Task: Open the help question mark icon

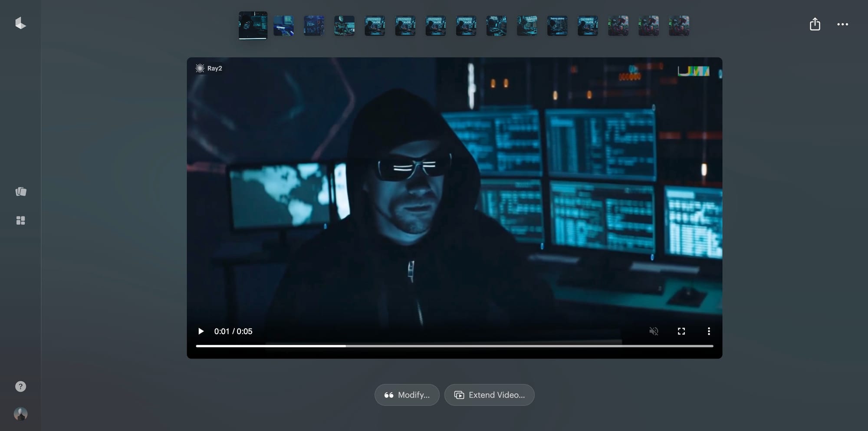Action: 20,386
